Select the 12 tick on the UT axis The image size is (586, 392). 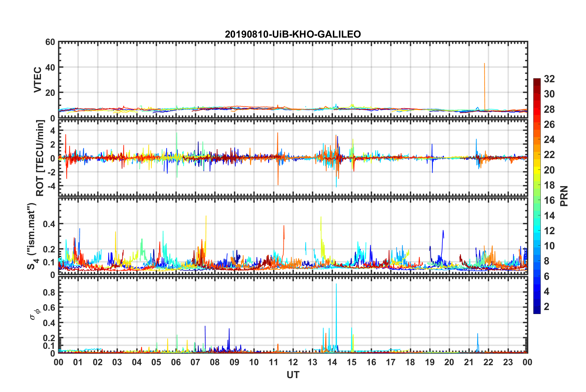click(x=293, y=362)
